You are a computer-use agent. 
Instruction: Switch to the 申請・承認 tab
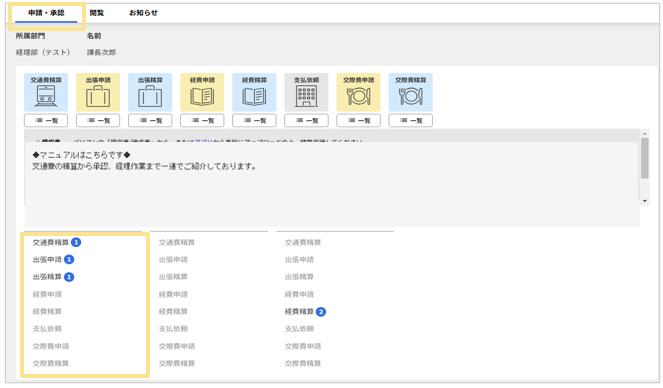point(46,13)
